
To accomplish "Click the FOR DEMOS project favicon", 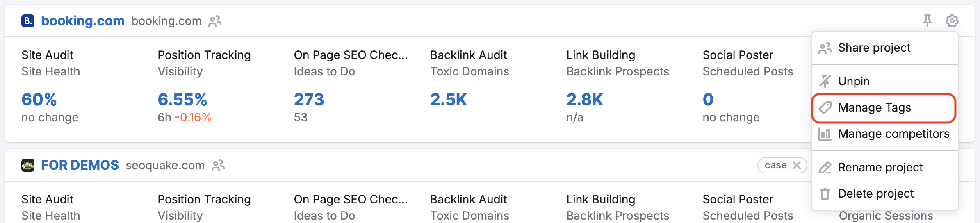I will [x=28, y=165].
